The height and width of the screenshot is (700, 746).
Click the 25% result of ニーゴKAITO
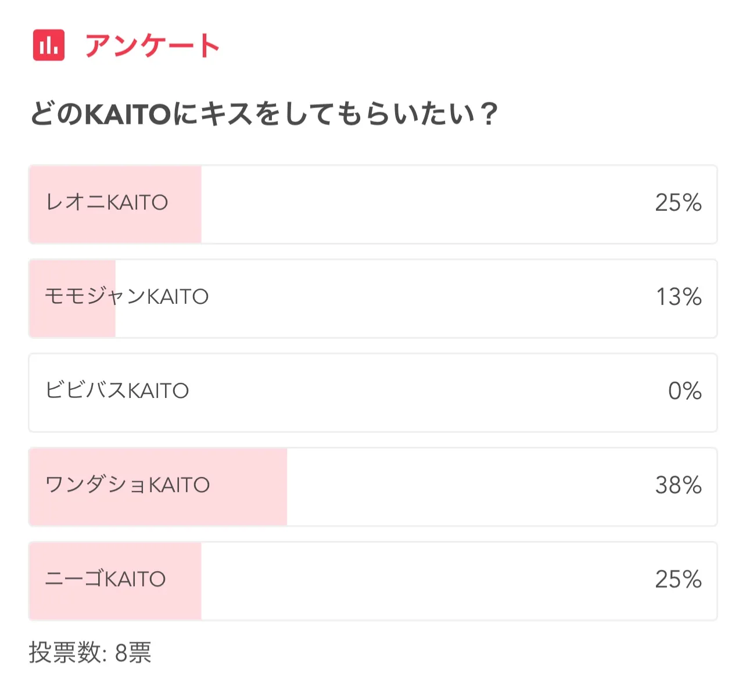(x=678, y=579)
